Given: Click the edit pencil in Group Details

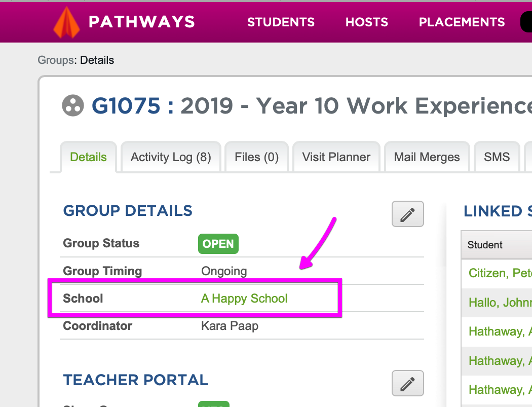Looking at the screenshot, I should pos(407,214).
